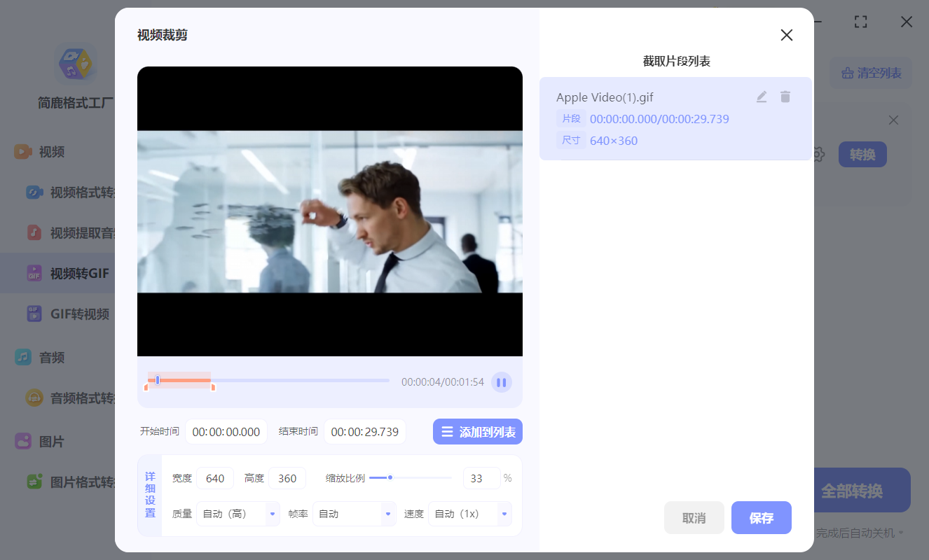Click the 保存 save button
The height and width of the screenshot is (560, 929).
coord(762,517)
